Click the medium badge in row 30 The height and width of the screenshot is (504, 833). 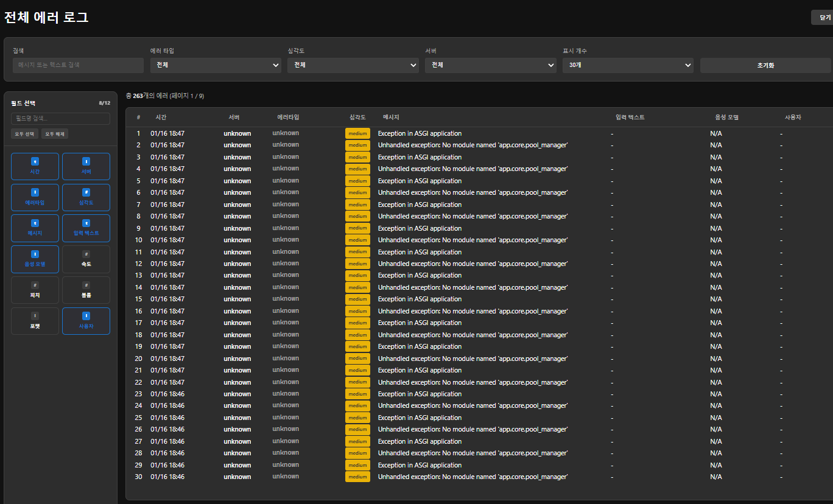357,477
